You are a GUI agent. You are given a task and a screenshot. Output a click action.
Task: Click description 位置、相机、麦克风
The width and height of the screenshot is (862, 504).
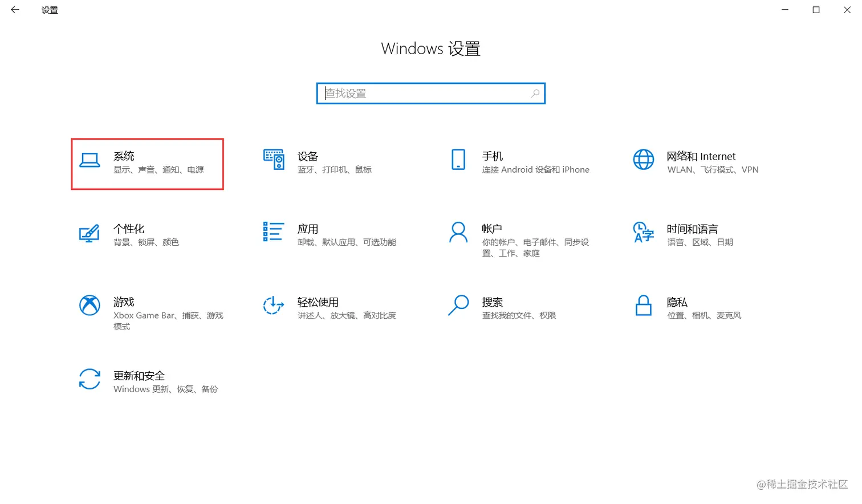704,315
